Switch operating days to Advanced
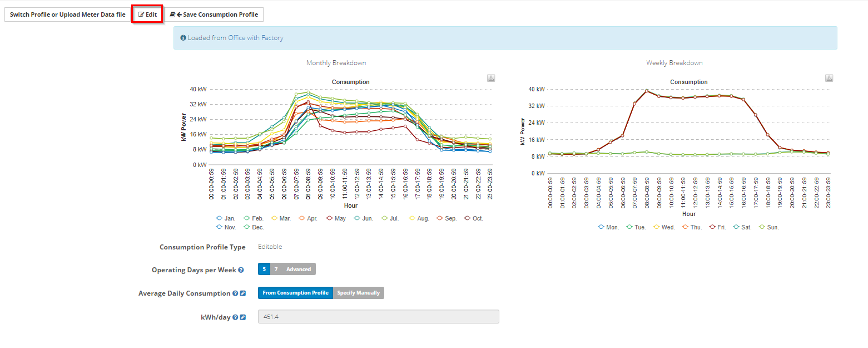The height and width of the screenshot is (348, 868). [299, 269]
